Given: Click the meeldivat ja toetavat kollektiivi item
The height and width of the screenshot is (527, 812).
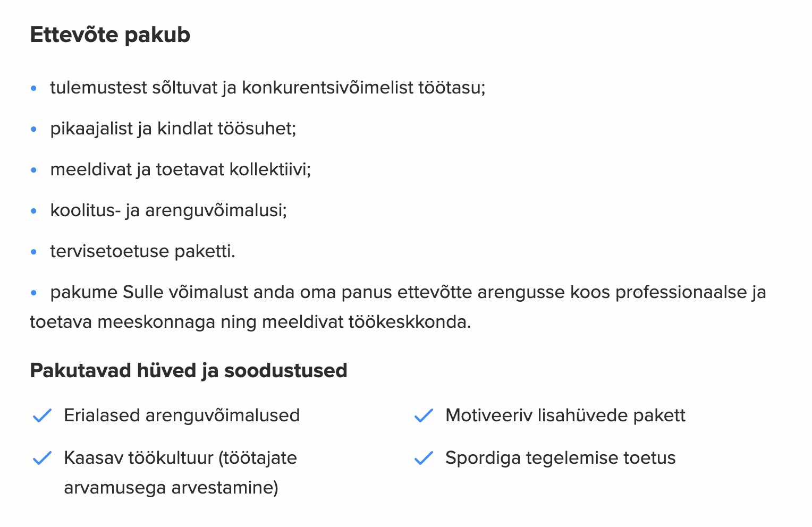Looking at the screenshot, I should 180,169.
